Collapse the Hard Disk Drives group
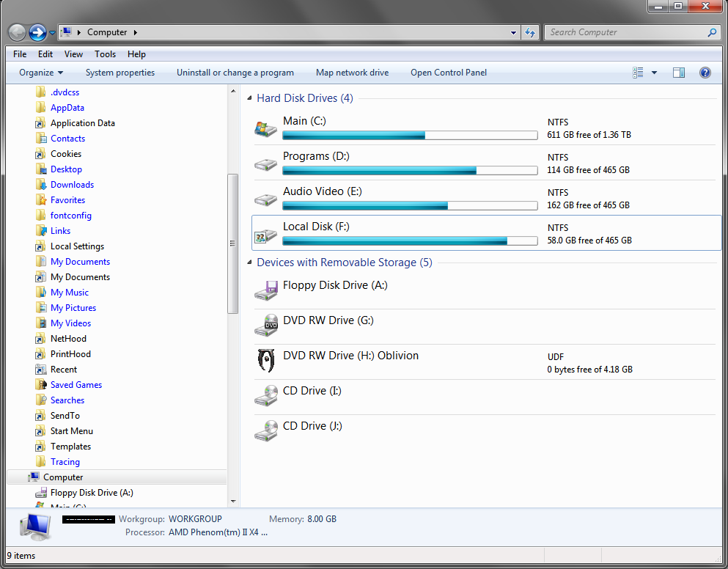This screenshot has height=569, width=728. pyautogui.click(x=249, y=98)
